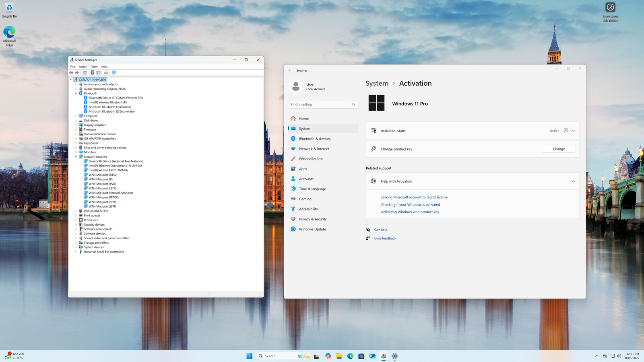644x362 pixels.
Task: Open Home in Settings sidebar
Action: (323, 119)
